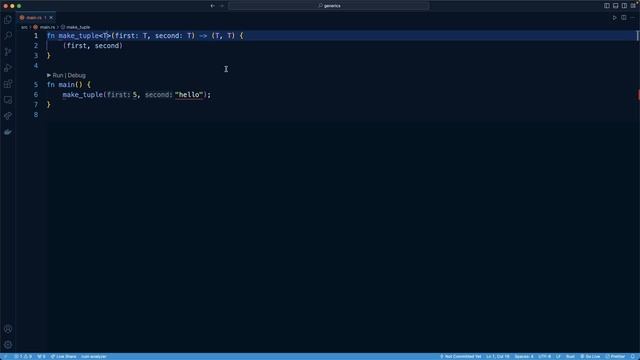Open the Extensions view

point(8,84)
